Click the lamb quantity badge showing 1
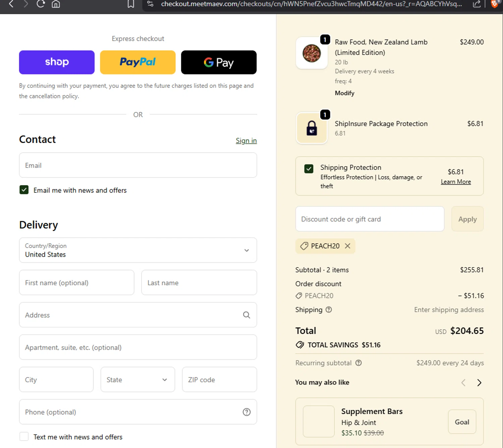Image resolution: width=503 pixels, height=448 pixels. [325, 40]
